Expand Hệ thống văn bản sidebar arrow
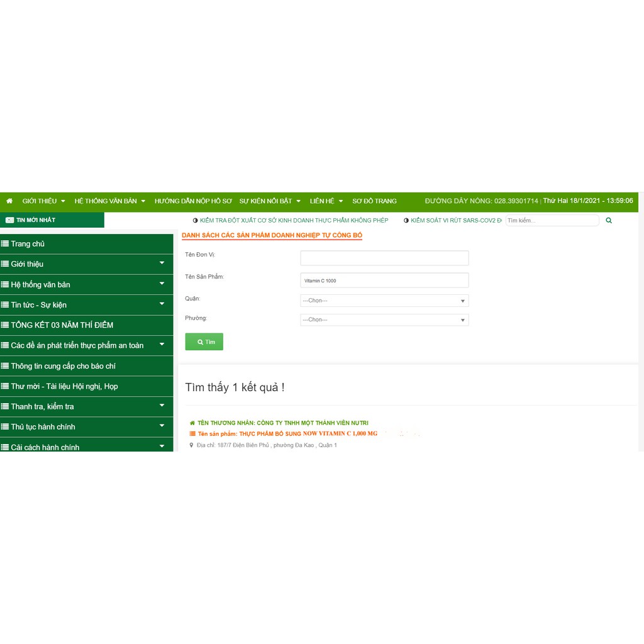Viewport: 644px width, 644px height. point(162,284)
